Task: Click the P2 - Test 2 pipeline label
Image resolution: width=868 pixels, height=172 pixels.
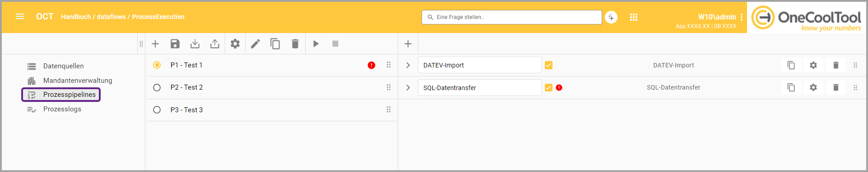Action: [187, 87]
